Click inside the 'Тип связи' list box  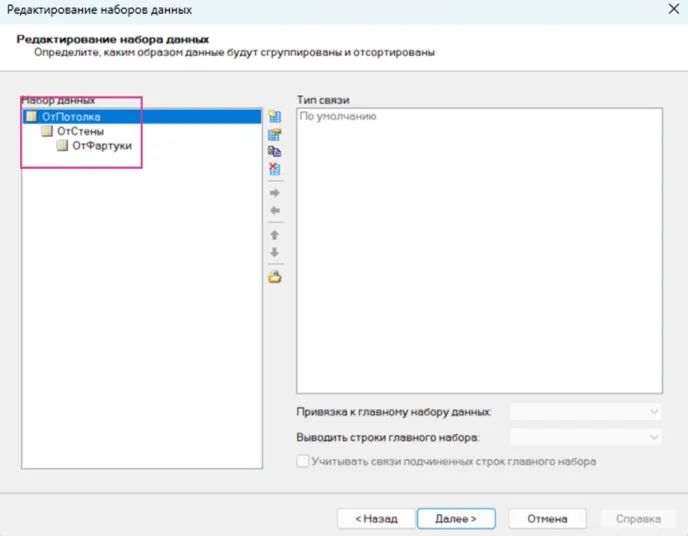479,250
